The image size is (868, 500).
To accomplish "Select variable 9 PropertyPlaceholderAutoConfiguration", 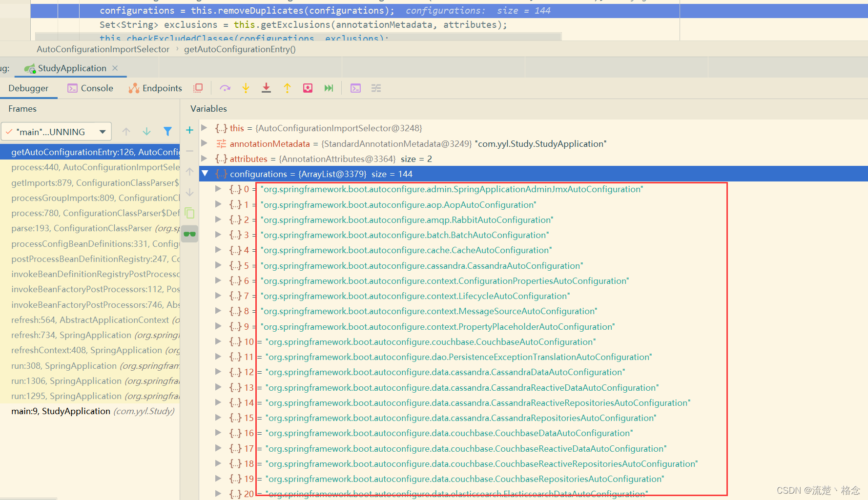I will (x=533, y=326).
